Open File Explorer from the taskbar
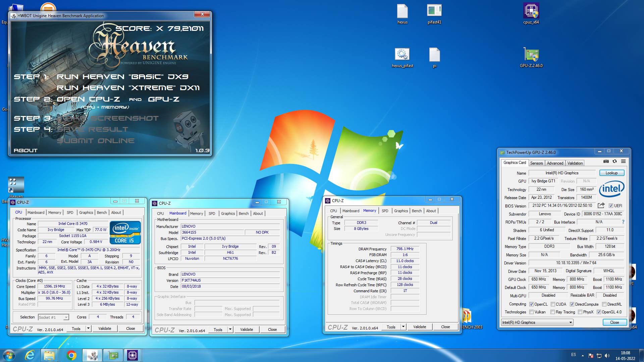The height and width of the screenshot is (362, 644). (49, 355)
